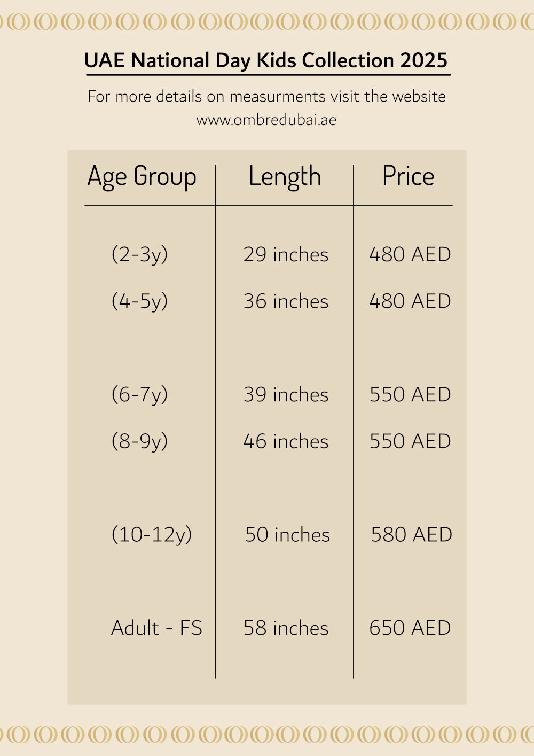Screen dimensions: 534x756
Task: Click the 58 inches length value
Action: [286, 628]
